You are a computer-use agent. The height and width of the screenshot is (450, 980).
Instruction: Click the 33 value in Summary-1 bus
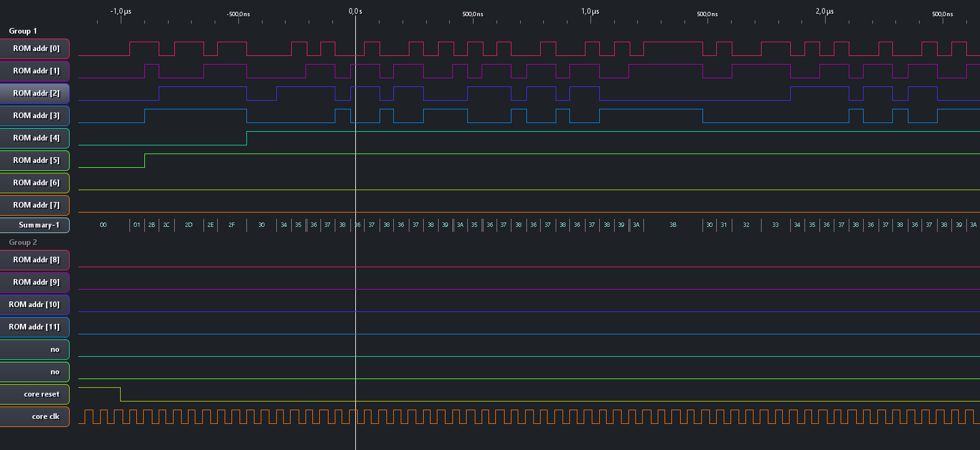coord(775,225)
